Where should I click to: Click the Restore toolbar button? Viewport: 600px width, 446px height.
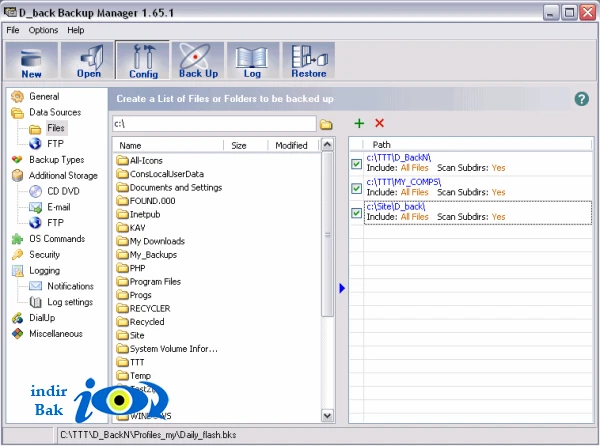point(308,60)
